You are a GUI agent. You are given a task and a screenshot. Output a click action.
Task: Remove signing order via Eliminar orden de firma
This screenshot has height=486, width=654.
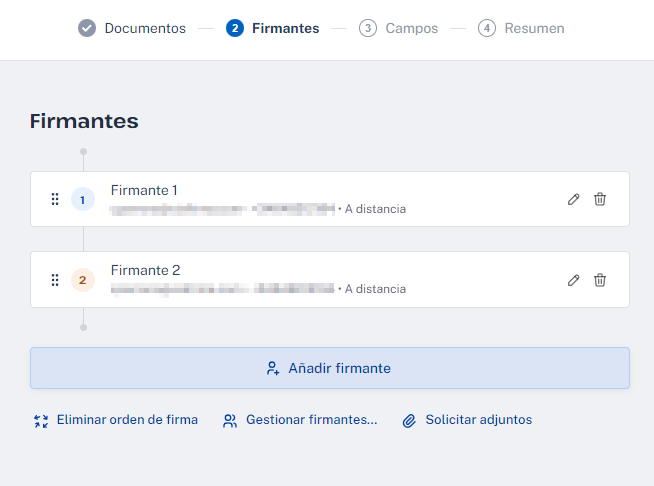point(127,420)
